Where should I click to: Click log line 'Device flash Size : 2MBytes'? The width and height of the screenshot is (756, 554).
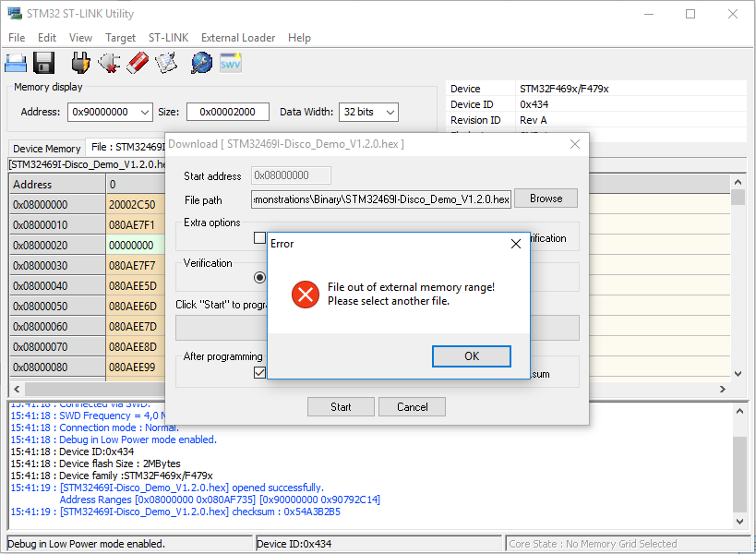95,464
